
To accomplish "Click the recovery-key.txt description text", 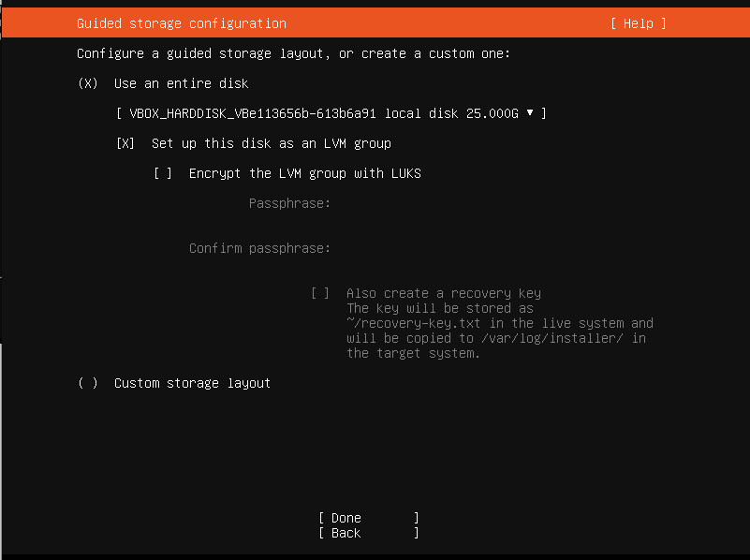I will (500, 331).
